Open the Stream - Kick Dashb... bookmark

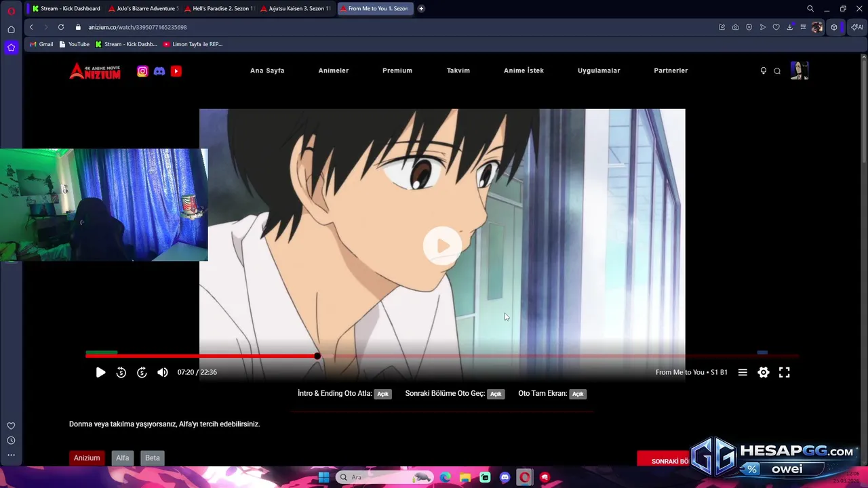[x=126, y=44]
